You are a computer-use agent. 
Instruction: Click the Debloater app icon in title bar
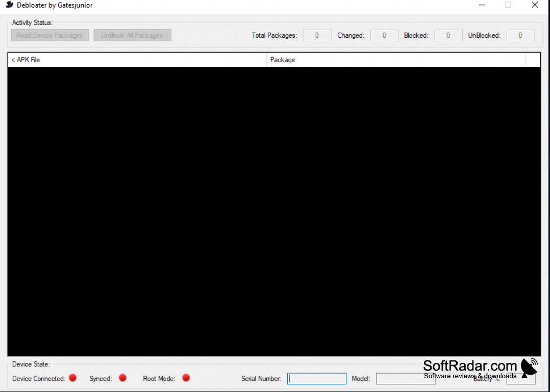[x=10, y=5]
